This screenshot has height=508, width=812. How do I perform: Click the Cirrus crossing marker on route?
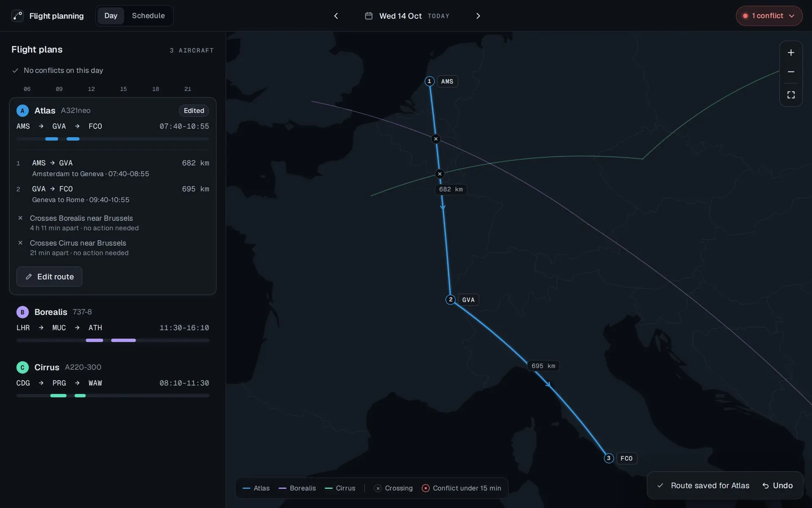tap(440, 174)
